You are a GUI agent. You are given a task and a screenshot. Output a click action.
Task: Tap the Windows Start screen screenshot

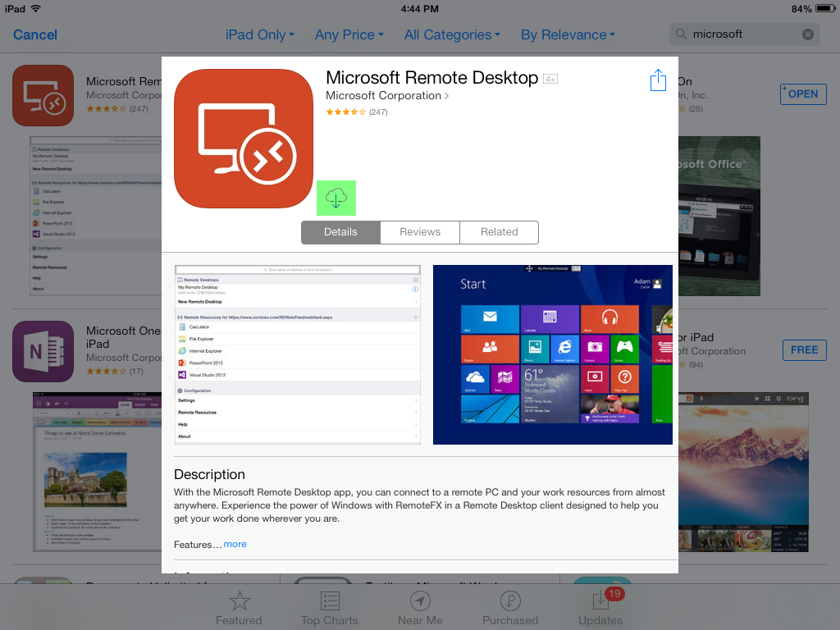(552, 354)
